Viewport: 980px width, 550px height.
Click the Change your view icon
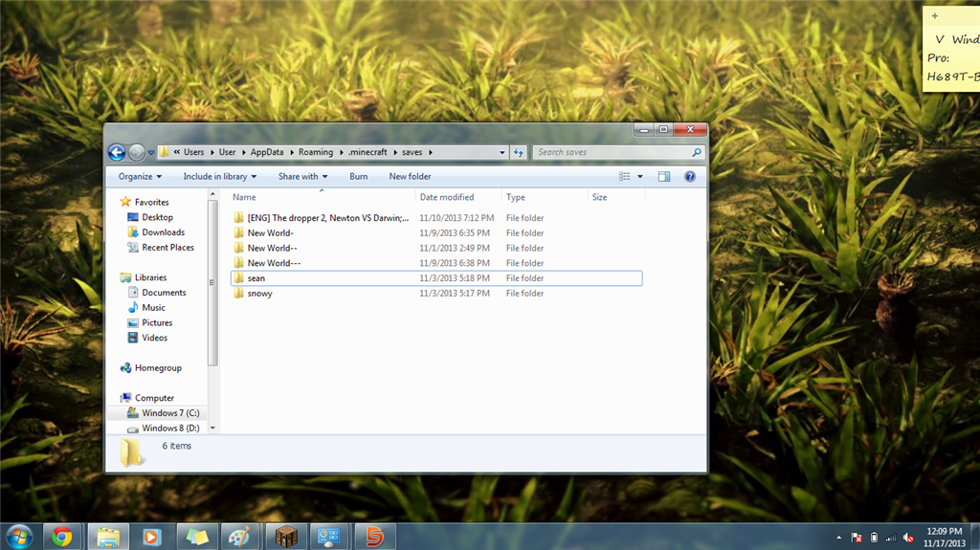[x=624, y=176]
